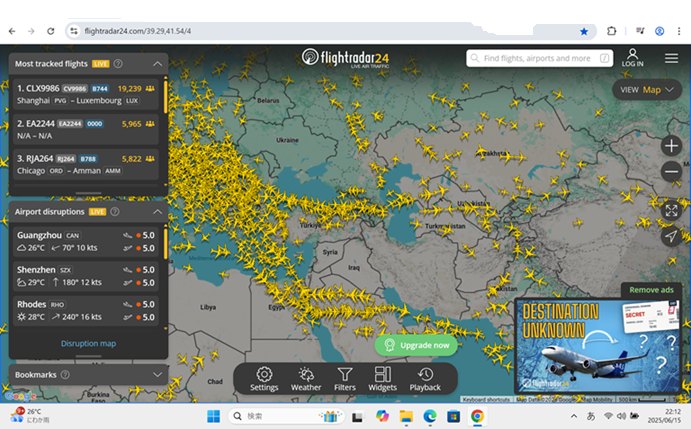Open Chrome three-dot menu
The height and width of the screenshot is (429, 691).
(x=679, y=31)
